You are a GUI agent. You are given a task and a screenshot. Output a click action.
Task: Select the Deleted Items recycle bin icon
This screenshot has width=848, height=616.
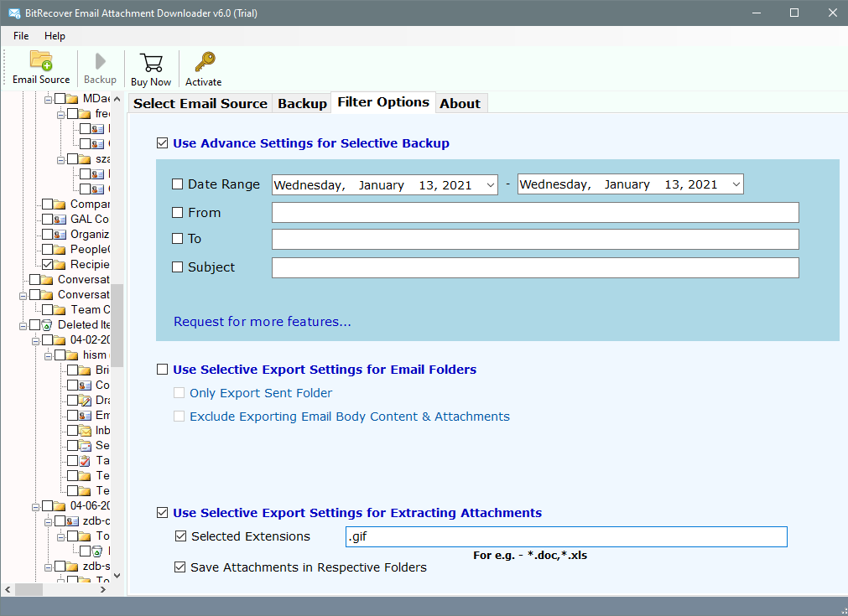[x=47, y=324]
